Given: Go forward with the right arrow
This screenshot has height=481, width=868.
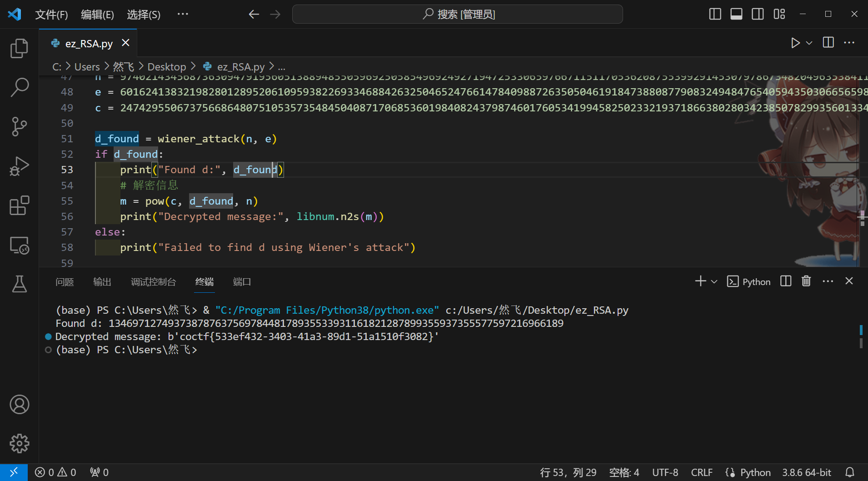Looking at the screenshot, I should 275,14.
